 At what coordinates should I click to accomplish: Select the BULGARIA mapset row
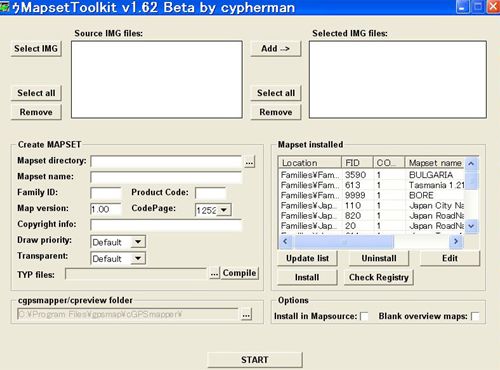pos(372,175)
